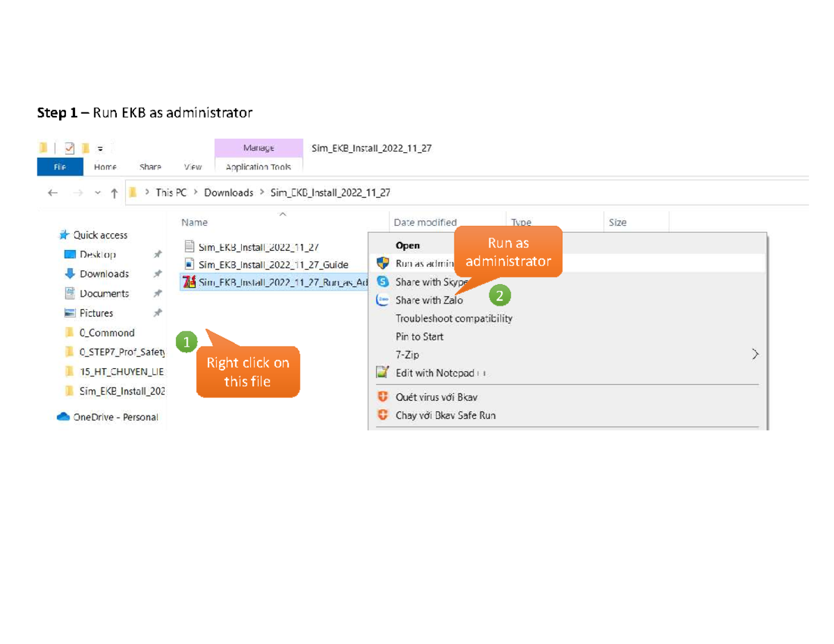Toggle the checkmark properties icon in title bar
Image resolution: width=834 pixels, height=644 pixels.
point(69,148)
